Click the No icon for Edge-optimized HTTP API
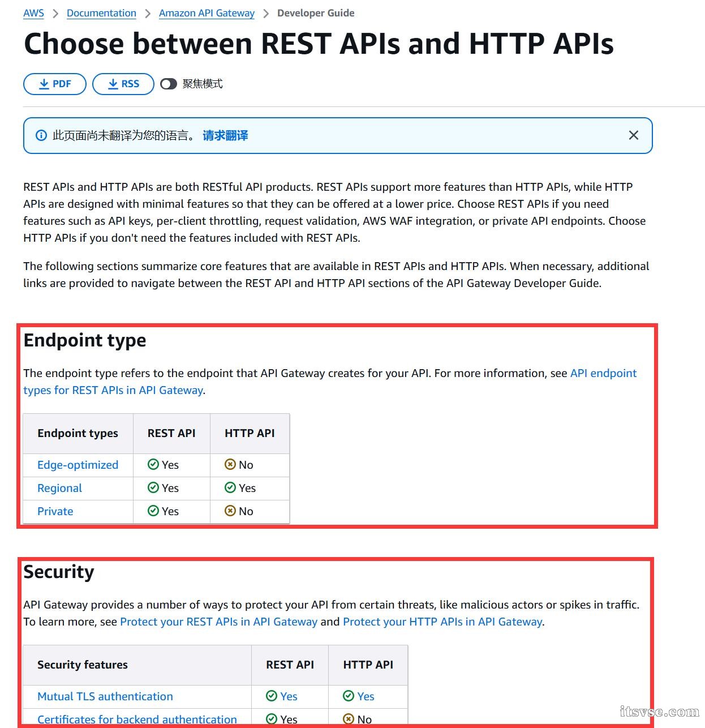705x728 pixels. (x=230, y=464)
